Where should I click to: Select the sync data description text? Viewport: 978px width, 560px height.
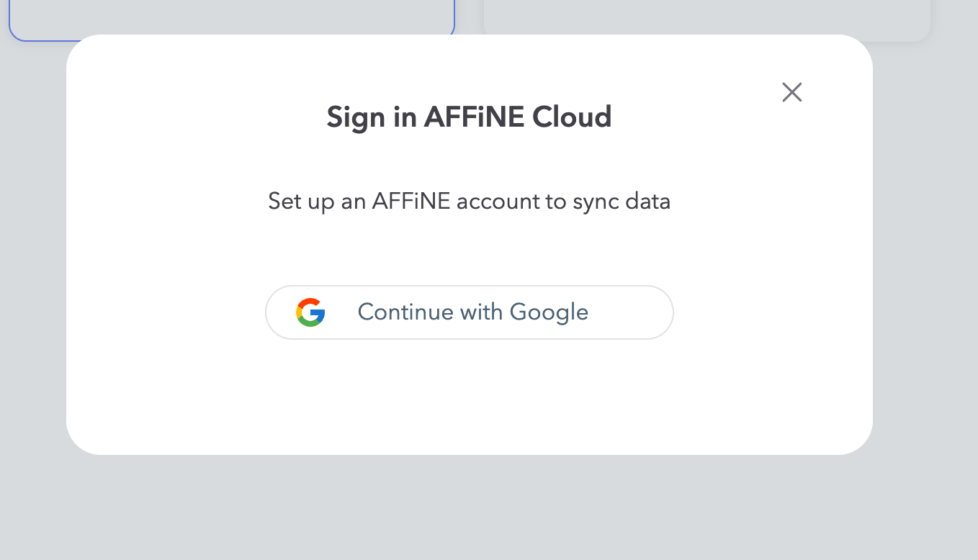[469, 201]
